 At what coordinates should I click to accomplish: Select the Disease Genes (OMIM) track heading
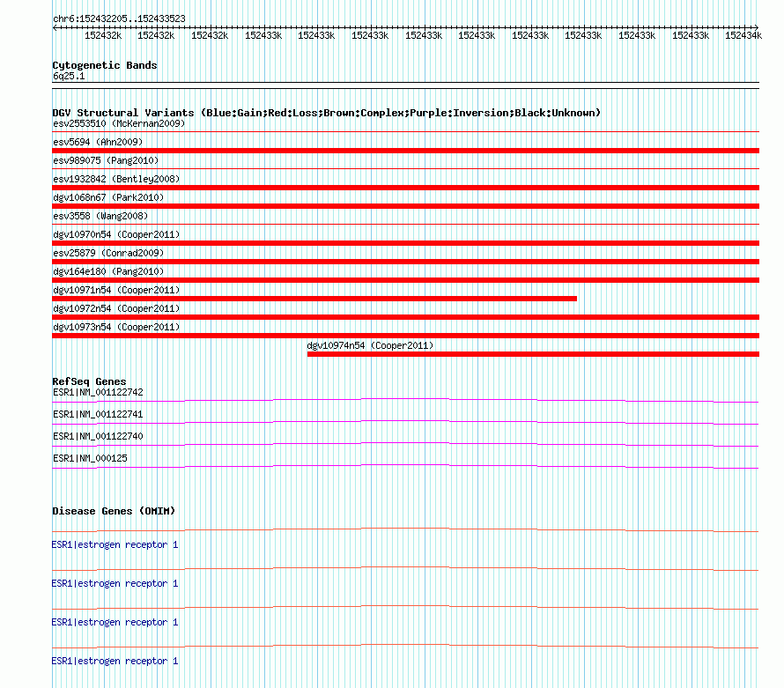114,511
